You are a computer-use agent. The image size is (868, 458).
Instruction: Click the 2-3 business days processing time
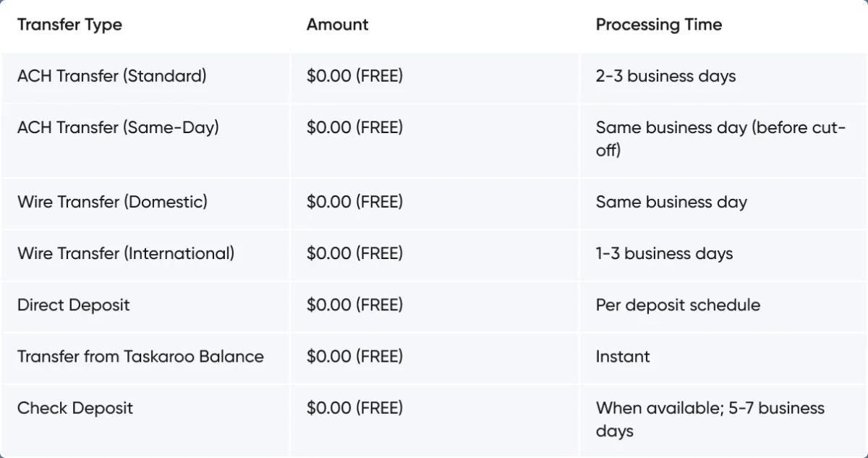point(665,76)
